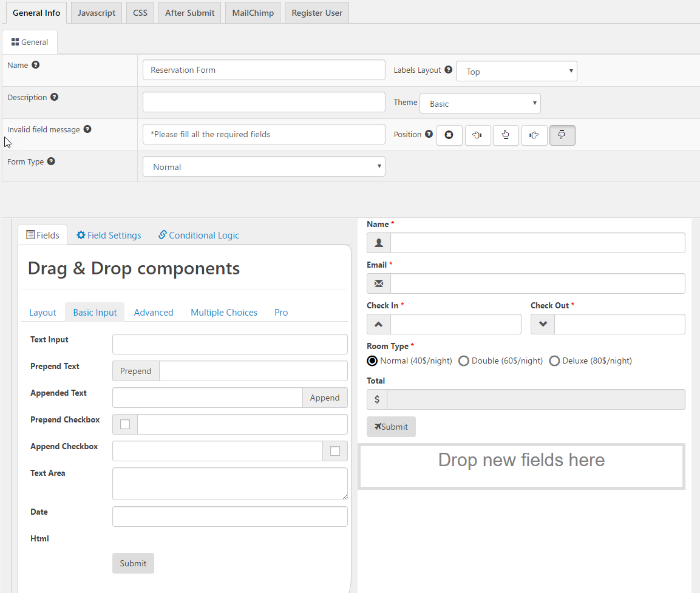Click the form Name input with Reservation Form
The image size is (700, 593).
(x=264, y=70)
